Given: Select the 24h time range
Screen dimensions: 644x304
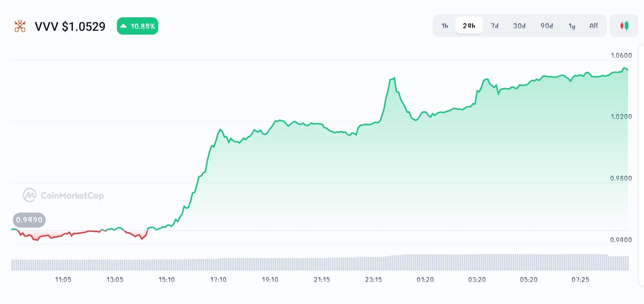Looking at the screenshot, I should coord(469,26).
